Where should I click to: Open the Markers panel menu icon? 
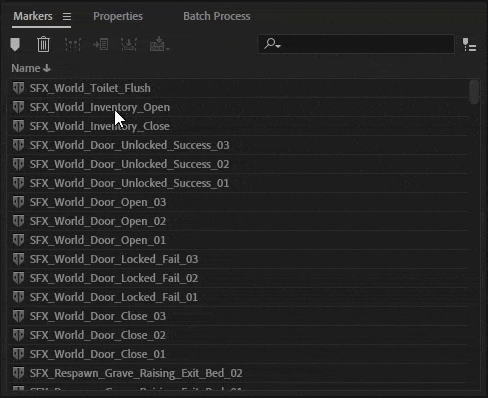pos(67,16)
